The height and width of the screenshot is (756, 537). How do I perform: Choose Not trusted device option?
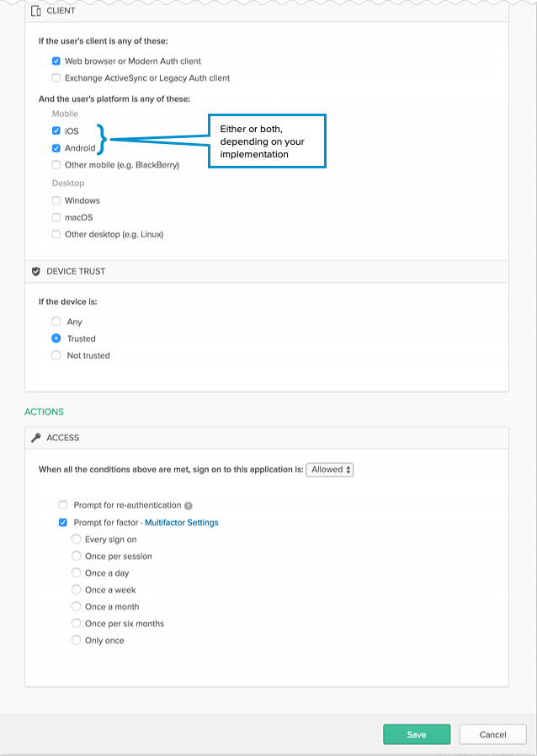pos(56,355)
